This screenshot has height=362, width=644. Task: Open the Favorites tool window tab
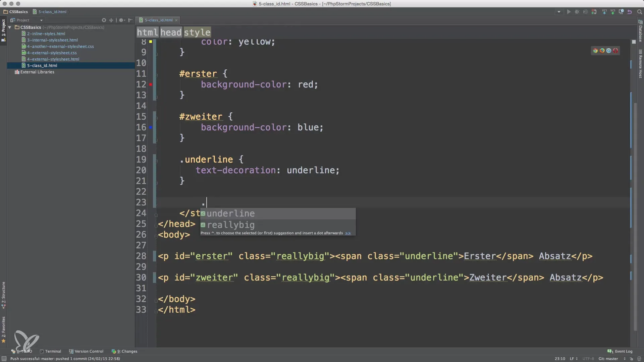[x=3, y=330]
